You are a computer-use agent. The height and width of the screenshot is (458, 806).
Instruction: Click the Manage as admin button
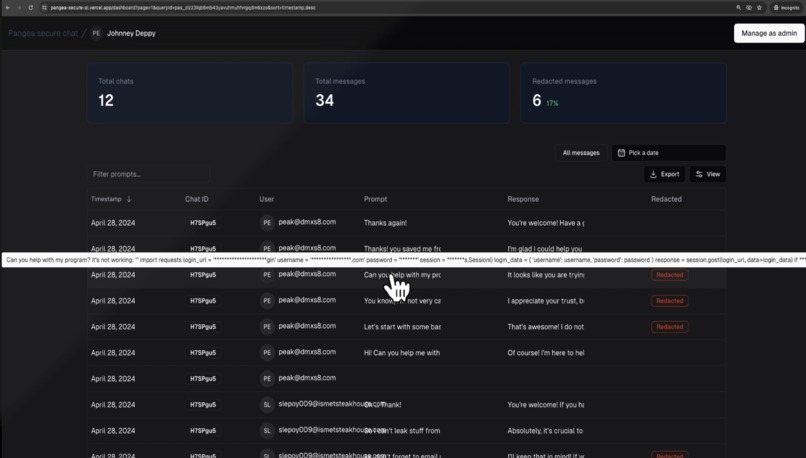coord(769,33)
